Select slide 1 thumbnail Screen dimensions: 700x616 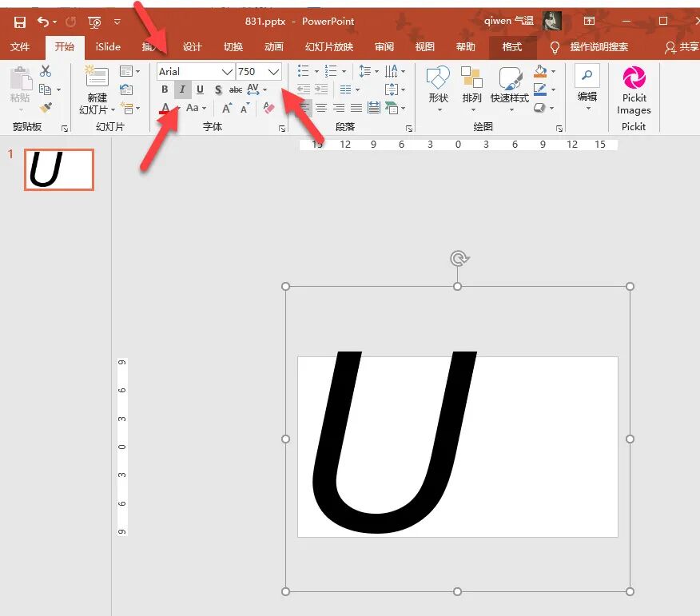coord(59,169)
